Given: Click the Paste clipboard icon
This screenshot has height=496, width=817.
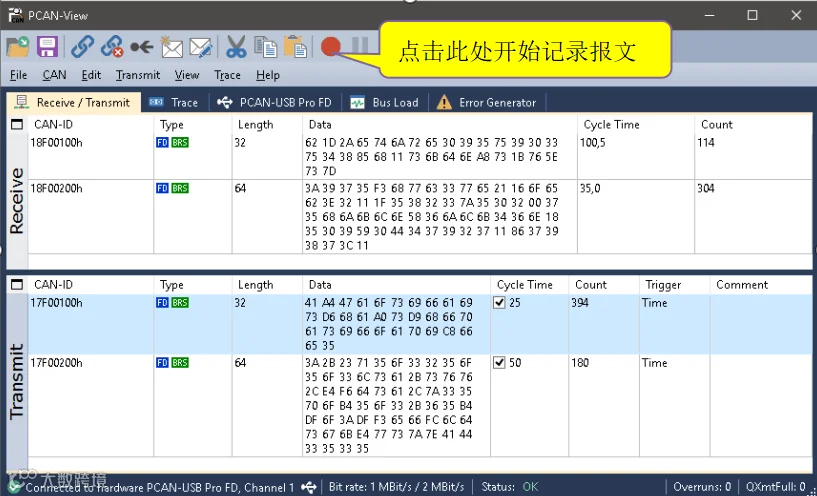Looking at the screenshot, I should [x=295, y=47].
